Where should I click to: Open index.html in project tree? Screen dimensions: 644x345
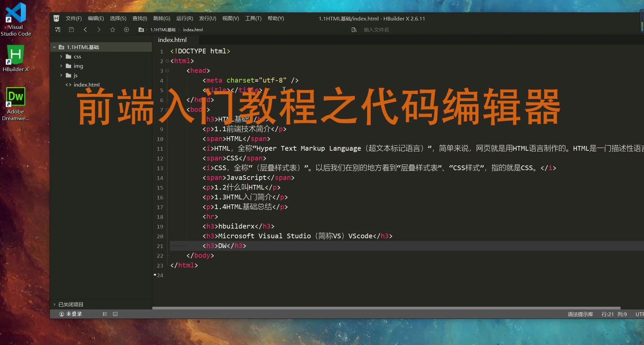pos(87,85)
